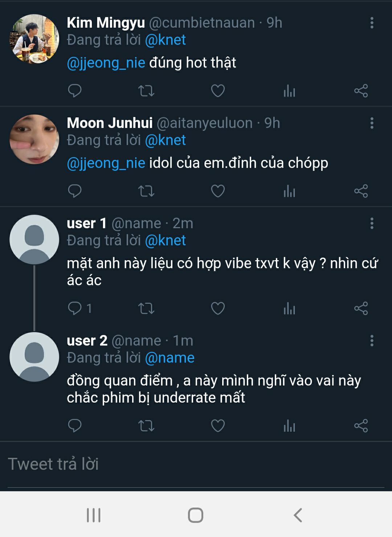Like user 2's tweet
The width and height of the screenshot is (392, 537).
pos(218,425)
